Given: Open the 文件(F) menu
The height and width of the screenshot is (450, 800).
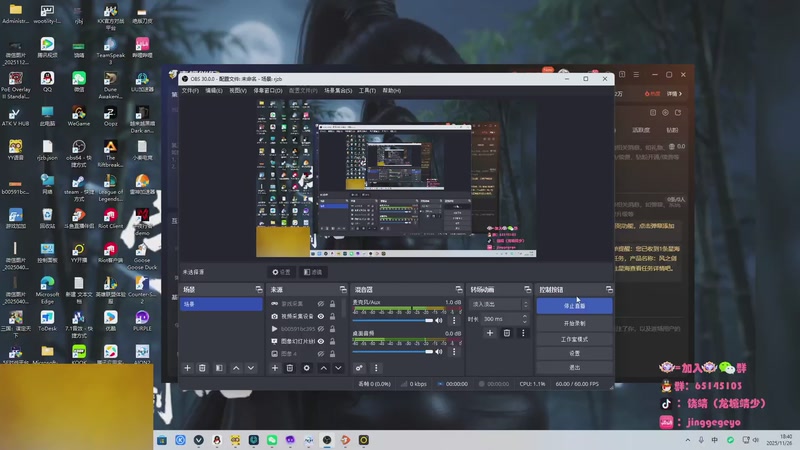Looking at the screenshot, I should tap(190, 91).
